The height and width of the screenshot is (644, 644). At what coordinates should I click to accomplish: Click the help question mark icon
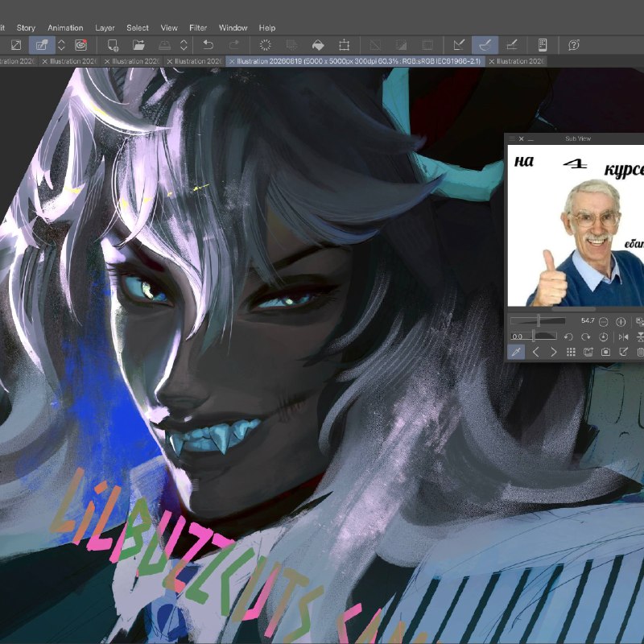pos(573,45)
